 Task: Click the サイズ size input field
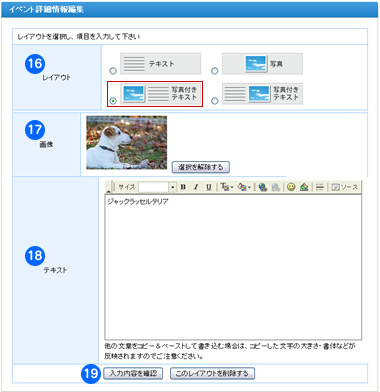154,187
